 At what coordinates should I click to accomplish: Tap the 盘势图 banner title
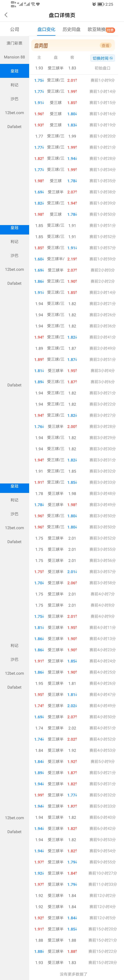[x=41, y=46]
